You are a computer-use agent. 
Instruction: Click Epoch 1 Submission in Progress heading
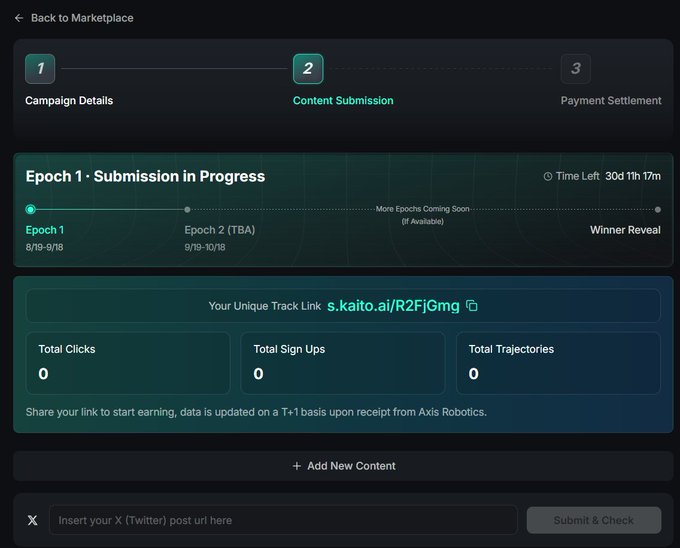(145, 176)
